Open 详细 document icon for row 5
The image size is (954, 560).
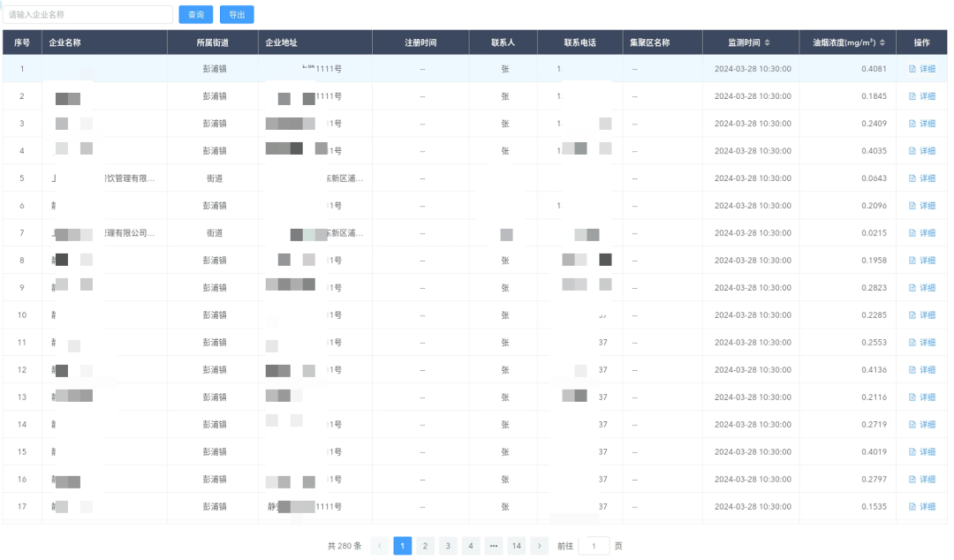click(x=912, y=178)
